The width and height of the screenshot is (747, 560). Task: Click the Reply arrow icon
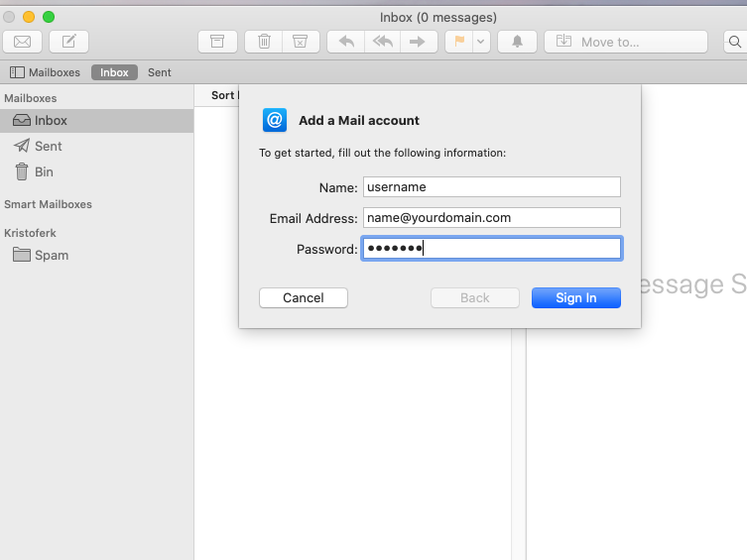click(x=346, y=42)
